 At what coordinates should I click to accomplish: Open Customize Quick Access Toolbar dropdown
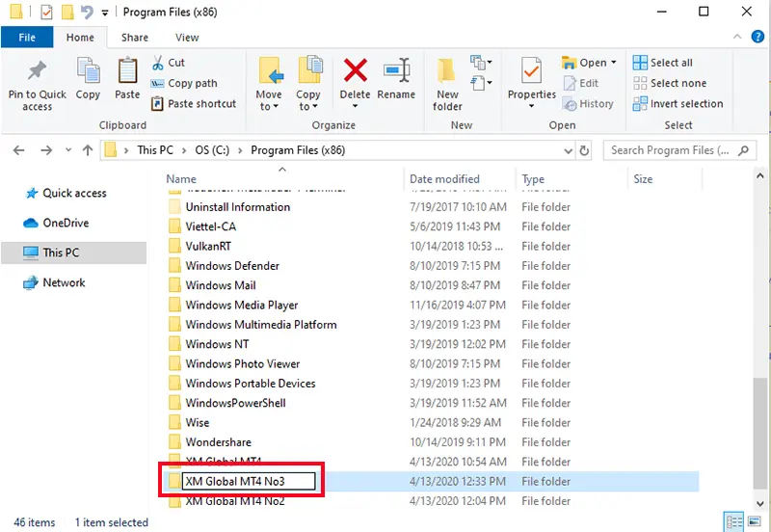105,13
